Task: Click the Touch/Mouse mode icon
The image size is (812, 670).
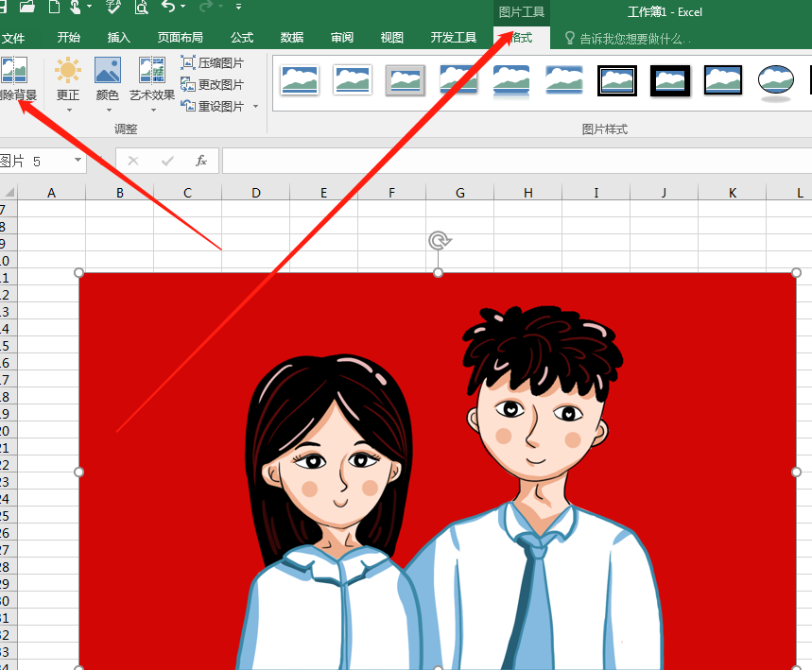Action: tap(76, 7)
